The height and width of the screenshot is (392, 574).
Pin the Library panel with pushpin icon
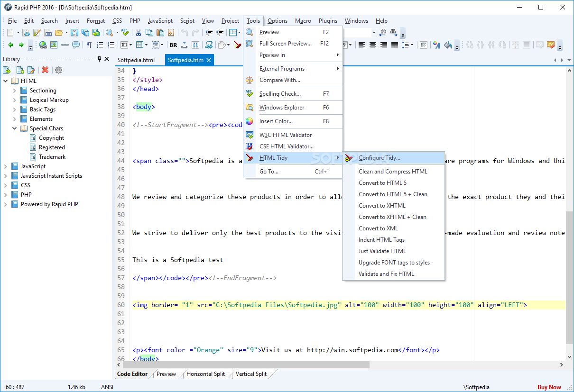99,59
